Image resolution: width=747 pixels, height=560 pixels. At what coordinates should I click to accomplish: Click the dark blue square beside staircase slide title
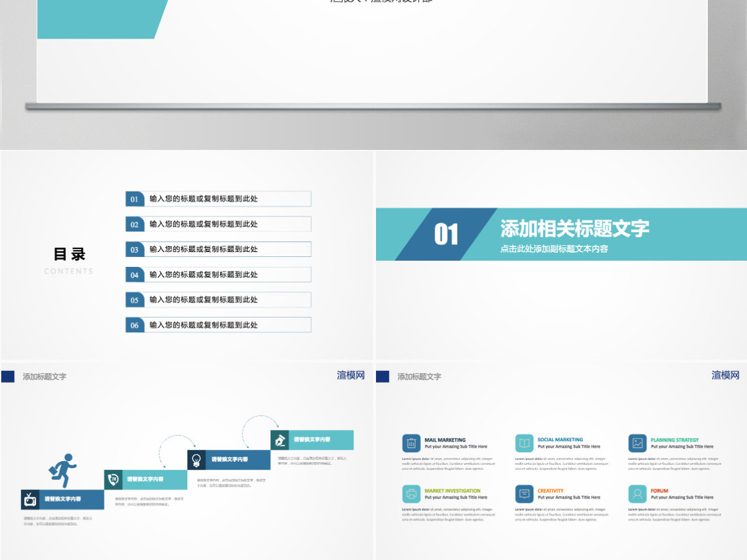(8, 376)
